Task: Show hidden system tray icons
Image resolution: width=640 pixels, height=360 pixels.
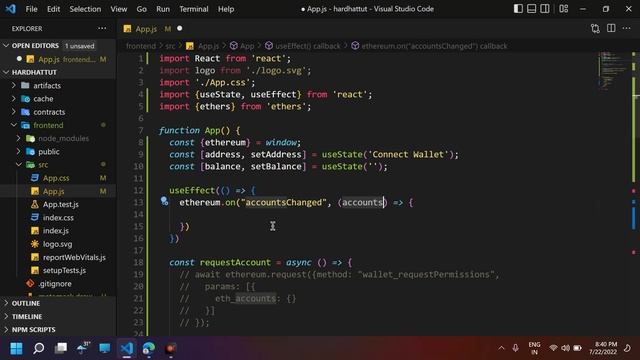Action: click(x=501, y=348)
